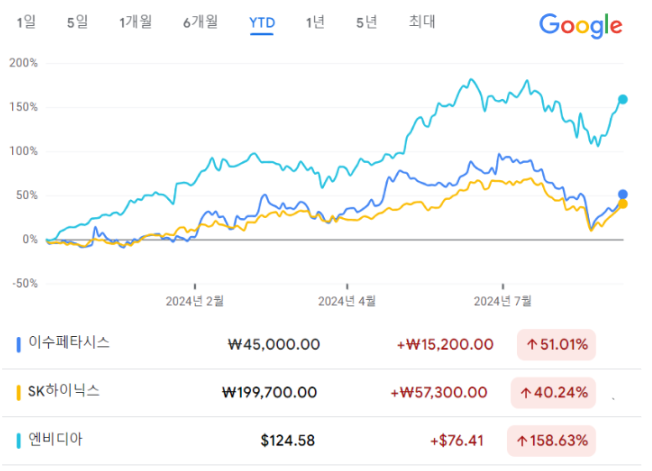
Task: Click the 50% y-axis label
Action: coord(27,195)
